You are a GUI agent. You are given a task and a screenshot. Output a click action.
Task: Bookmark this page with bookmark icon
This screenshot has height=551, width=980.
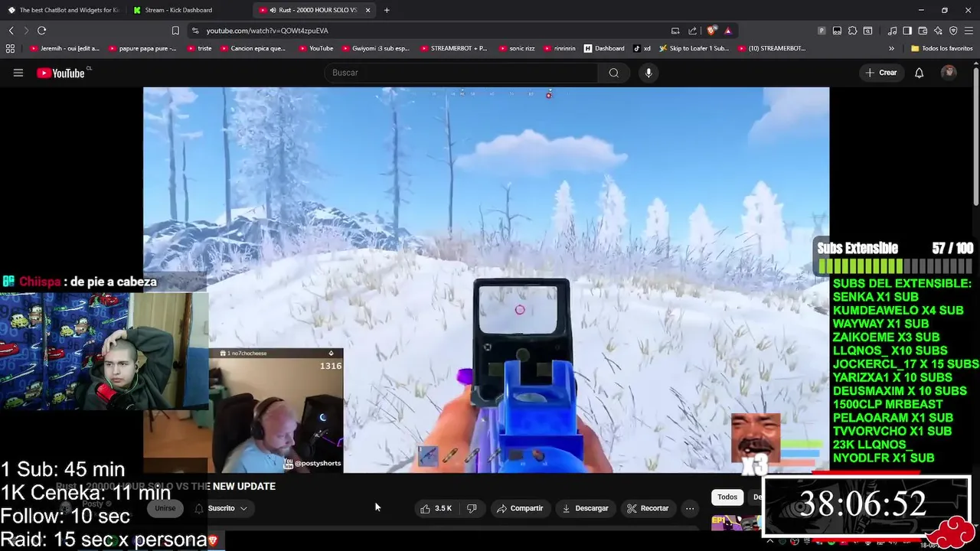coord(175,31)
